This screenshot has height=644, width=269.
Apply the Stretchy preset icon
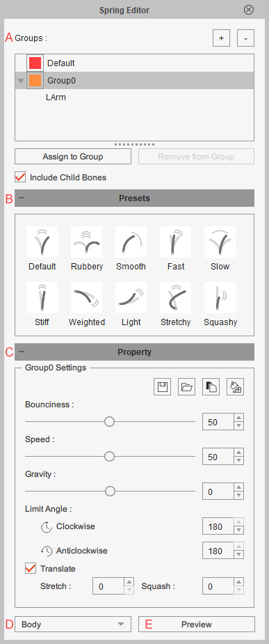click(x=175, y=298)
